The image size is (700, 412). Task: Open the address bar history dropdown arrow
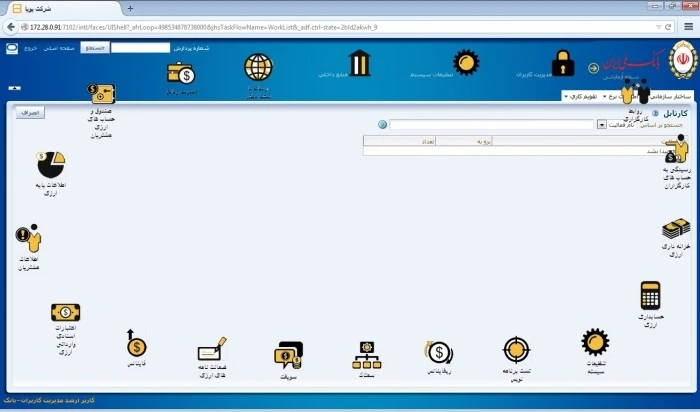pyautogui.click(x=658, y=27)
